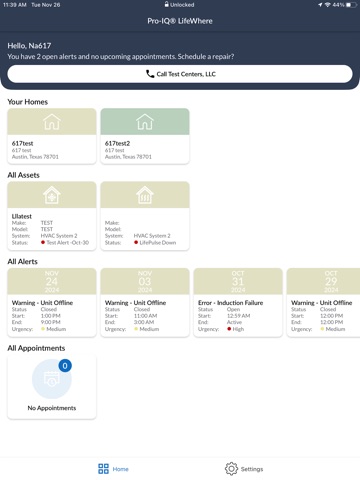Open Error - Induction Failure alert
The image size is (360, 480).
click(x=238, y=303)
